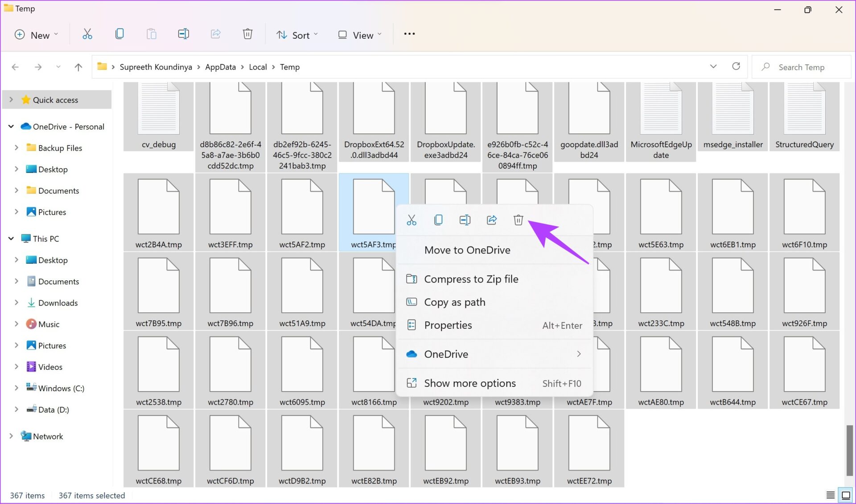Switch to large thumbnails view in status bar
This screenshot has height=504, width=856.
[845, 495]
